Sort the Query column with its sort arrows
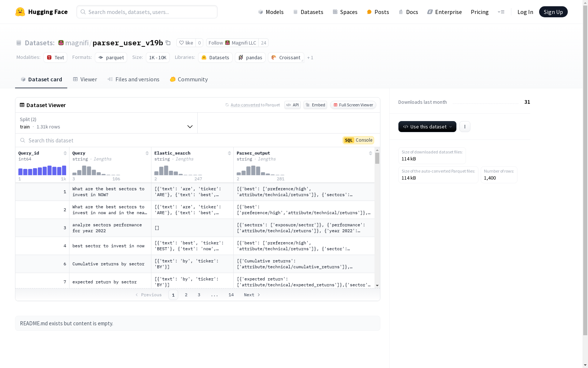This screenshot has height=368, width=588. pyautogui.click(x=147, y=153)
